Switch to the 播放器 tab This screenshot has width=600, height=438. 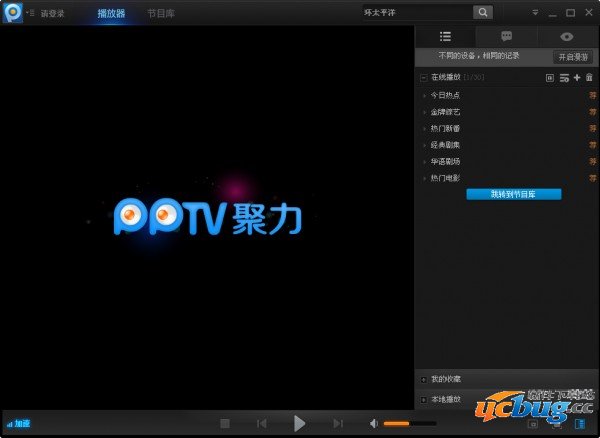[111, 13]
